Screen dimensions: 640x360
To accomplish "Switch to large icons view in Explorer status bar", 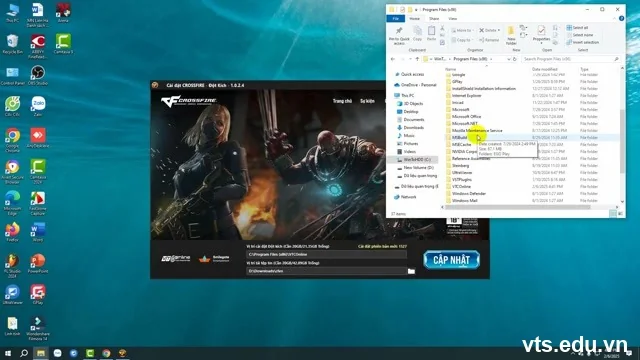I will point(620,214).
